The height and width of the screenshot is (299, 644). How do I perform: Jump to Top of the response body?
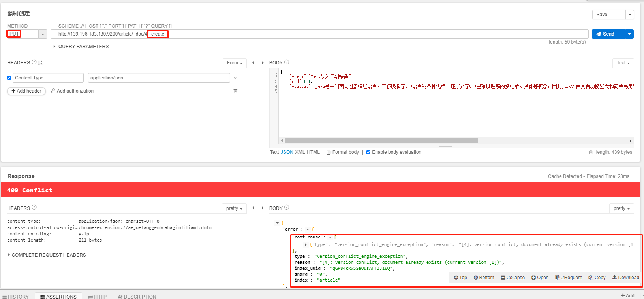(460, 278)
